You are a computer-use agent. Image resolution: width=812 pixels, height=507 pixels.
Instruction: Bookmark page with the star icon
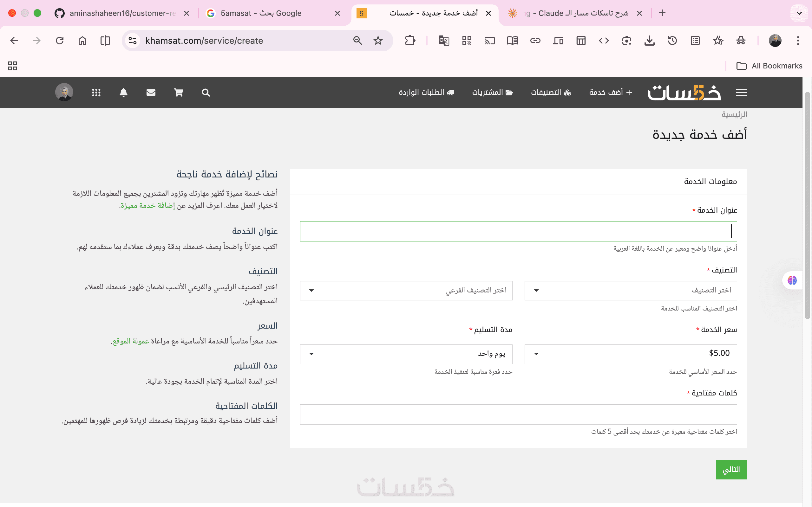tap(378, 41)
